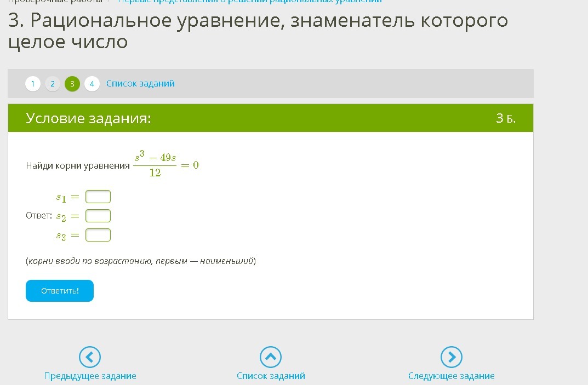
Task: Submit answer with 'Ответить!' button
Action: coord(60,291)
